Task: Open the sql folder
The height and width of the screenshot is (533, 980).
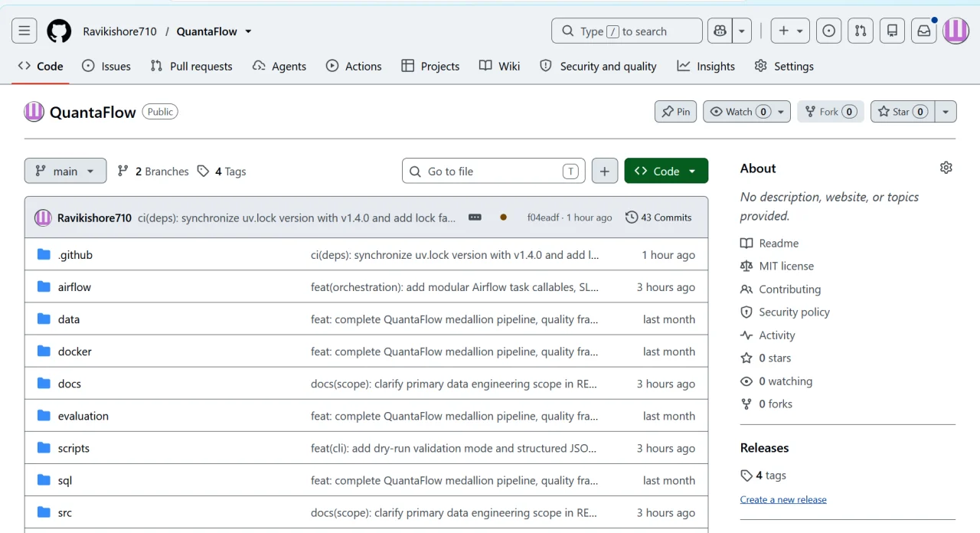Action: coord(65,480)
